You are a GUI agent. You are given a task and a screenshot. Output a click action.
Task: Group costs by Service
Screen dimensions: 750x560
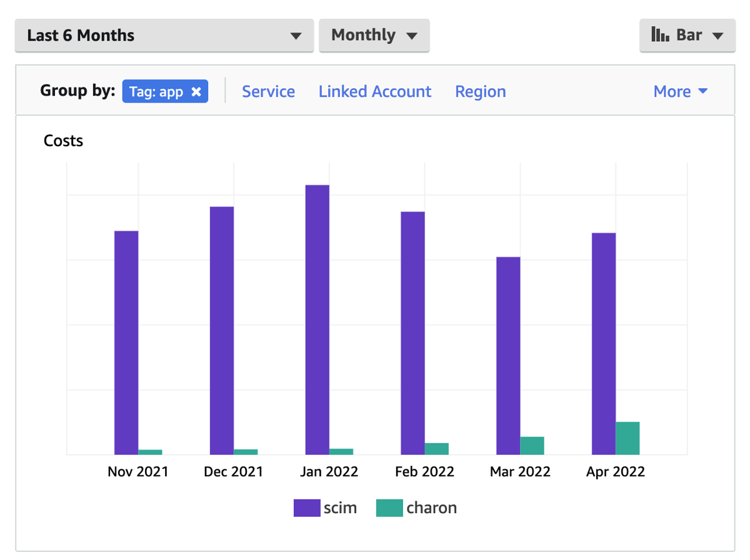point(268,92)
